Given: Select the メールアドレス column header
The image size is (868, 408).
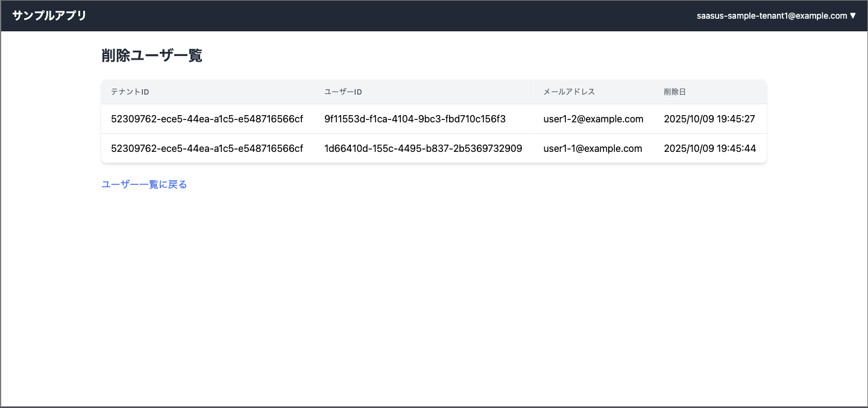Looking at the screenshot, I should pyautogui.click(x=569, y=92).
